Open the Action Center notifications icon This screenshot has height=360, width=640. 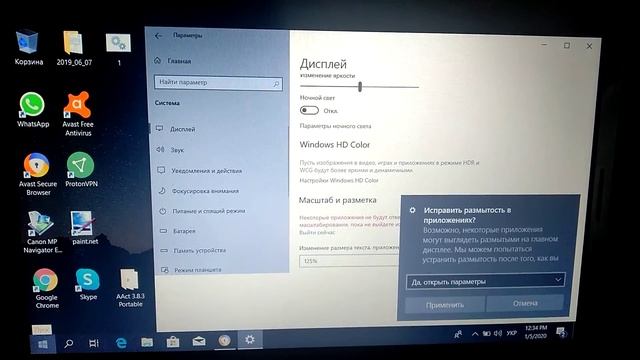coord(561,332)
